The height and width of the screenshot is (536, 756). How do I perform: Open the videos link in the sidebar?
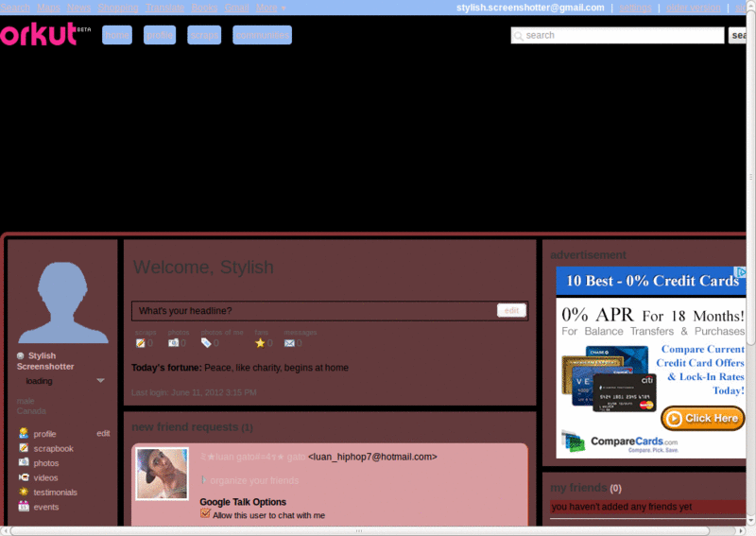tap(45, 477)
